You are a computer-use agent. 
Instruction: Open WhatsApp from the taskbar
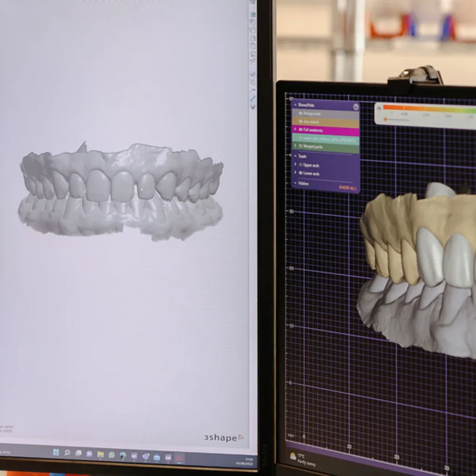tap(112, 455)
